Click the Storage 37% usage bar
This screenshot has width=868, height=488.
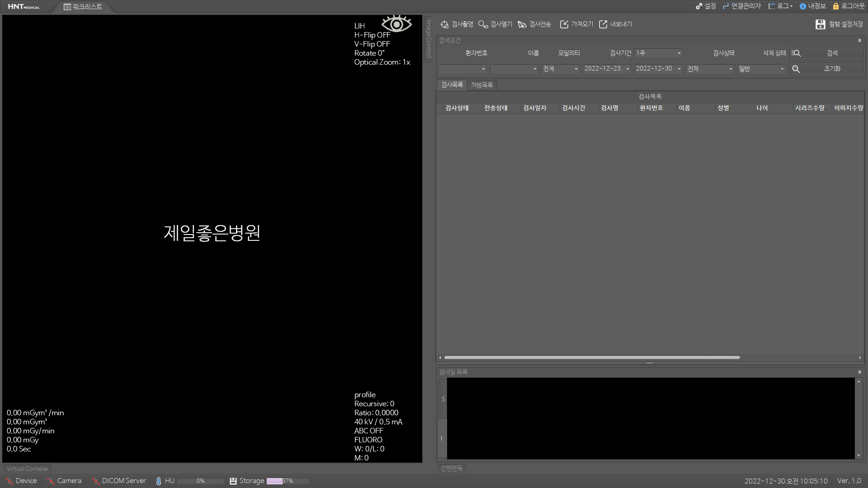click(288, 481)
